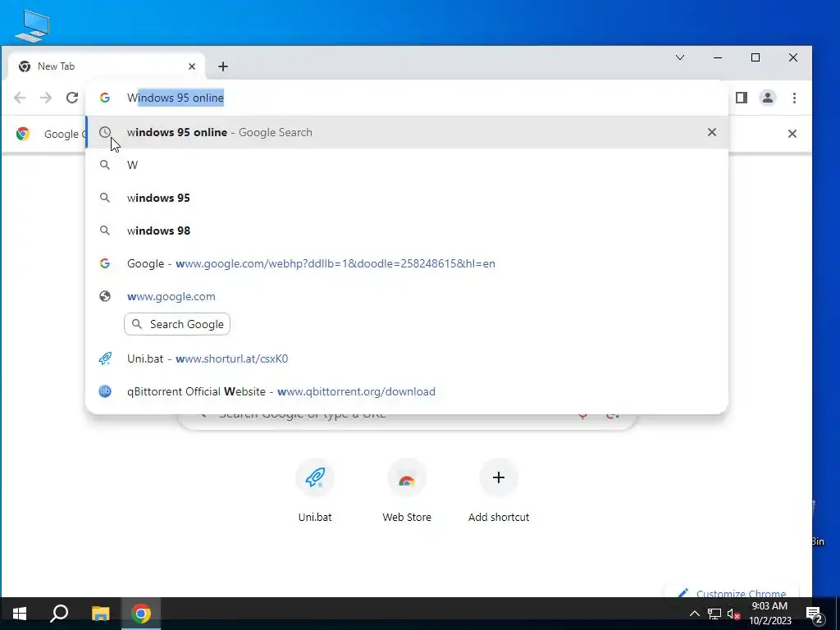Open the Windows Start menu
Image resolution: width=840 pixels, height=630 pixels.
point(20,614)
